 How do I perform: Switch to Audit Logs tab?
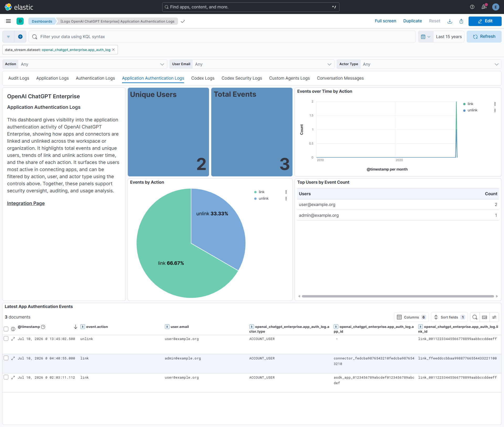pyautogui.click(x=19, y=78)
